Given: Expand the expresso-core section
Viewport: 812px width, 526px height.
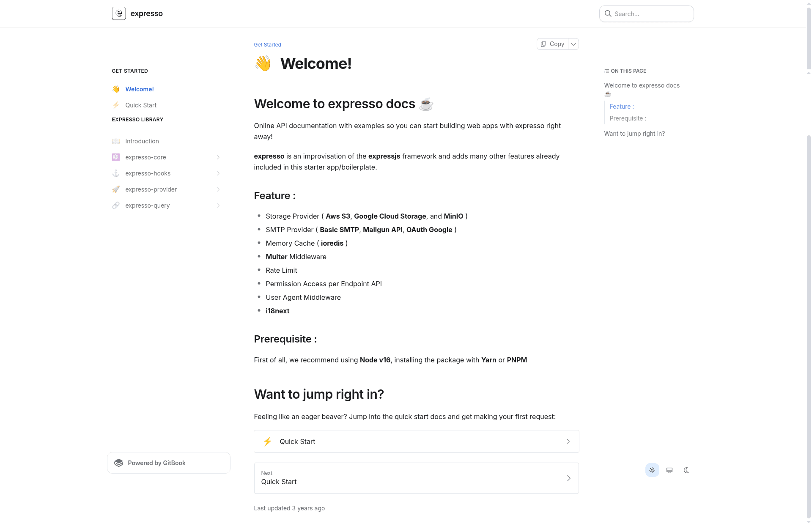Looking at the screenshot, I should [x=218, y=157].
